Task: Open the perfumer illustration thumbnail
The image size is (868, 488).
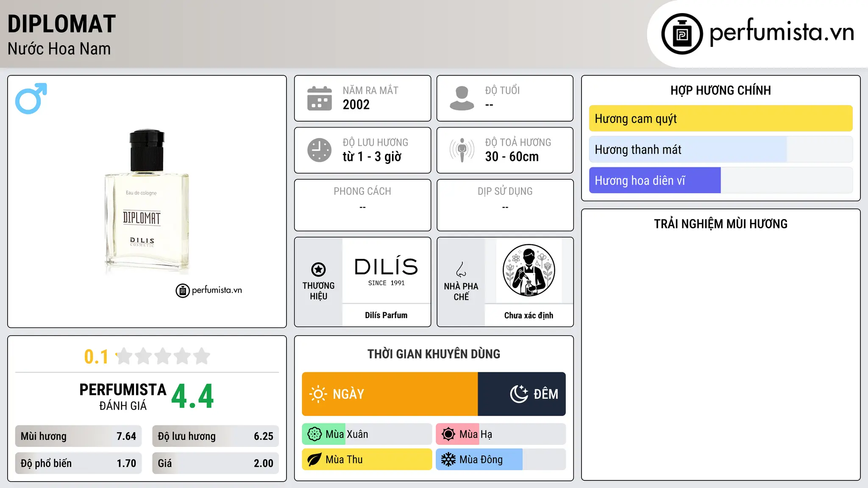Action: (529, 270)
